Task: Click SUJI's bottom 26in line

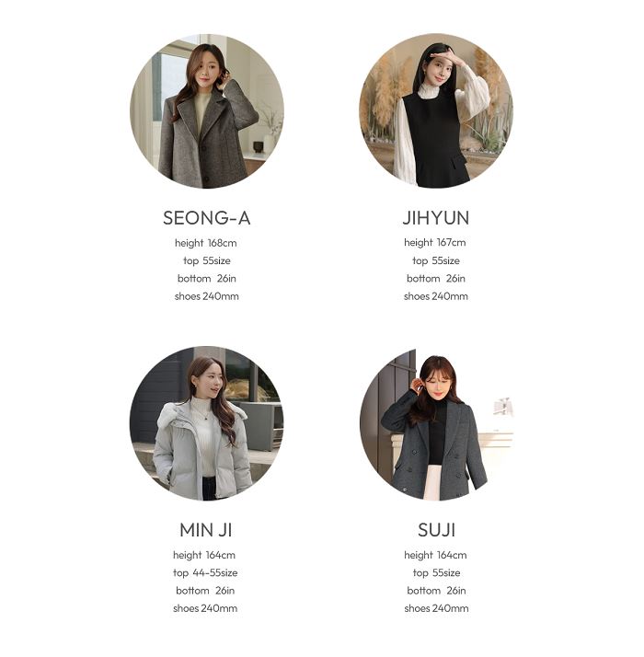Action: click(x=437, y=591)
